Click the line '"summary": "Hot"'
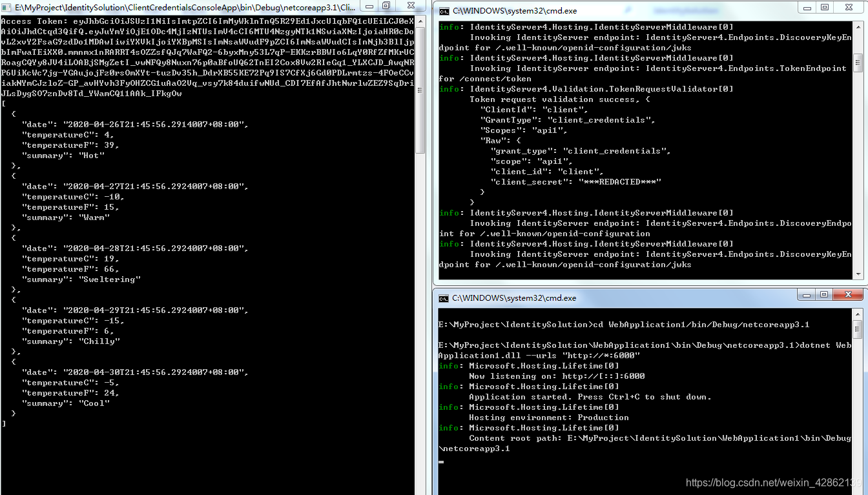 (x=63, y=156)
